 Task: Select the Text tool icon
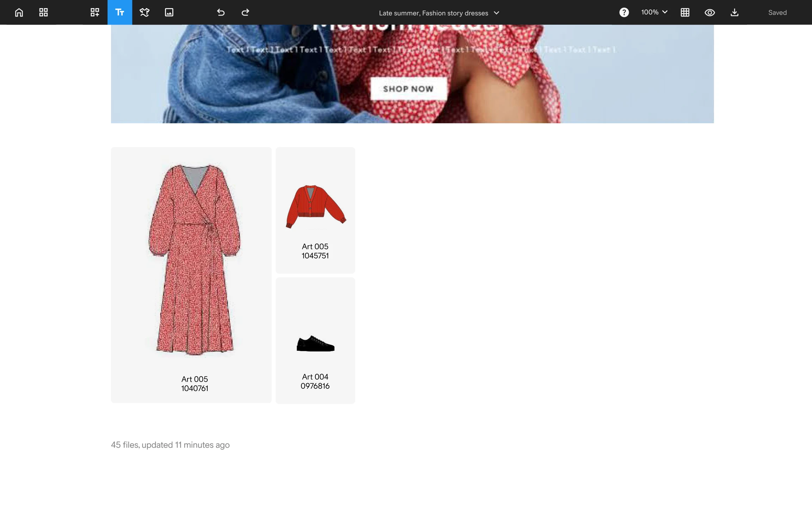120,12
